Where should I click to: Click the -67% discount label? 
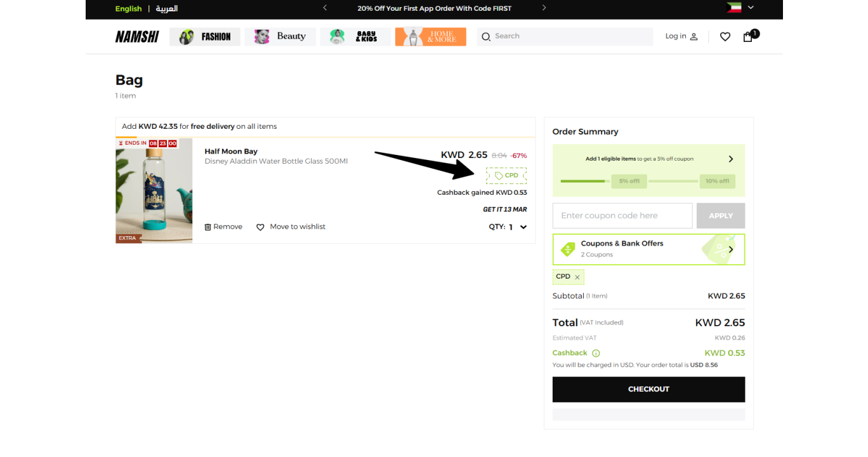click(518, 156)
